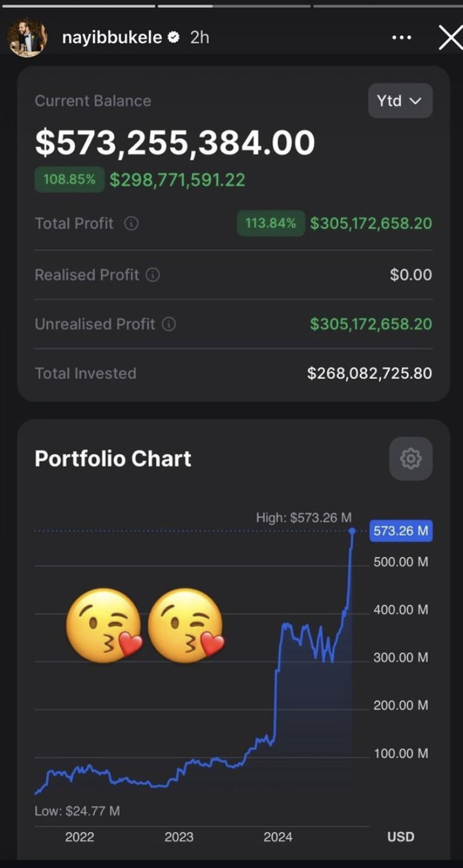
Task: Click the 2023 label on chart axis
Action: [179, 837]
